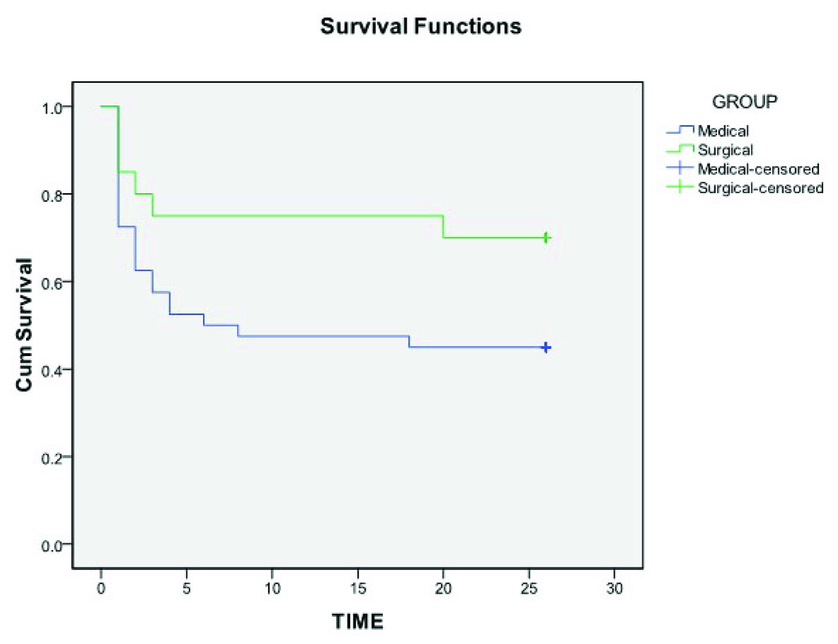
Task: Click the blue Medical-censored cross in legend
Action: [x=680, y=168]
